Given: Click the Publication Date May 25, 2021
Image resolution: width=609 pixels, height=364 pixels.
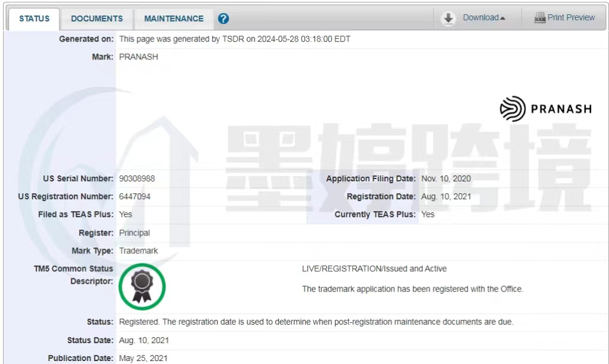Looking at the screenshot, I should point(143,358).
